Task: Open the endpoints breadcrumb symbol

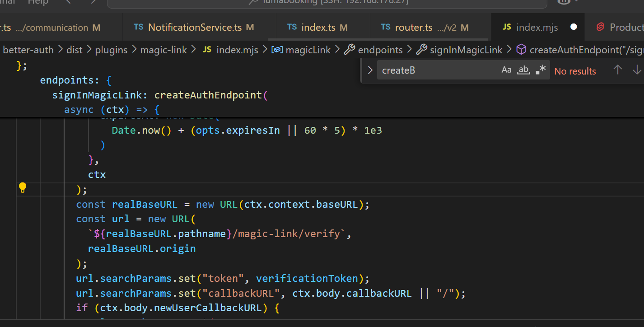Action: coord(380,50)
